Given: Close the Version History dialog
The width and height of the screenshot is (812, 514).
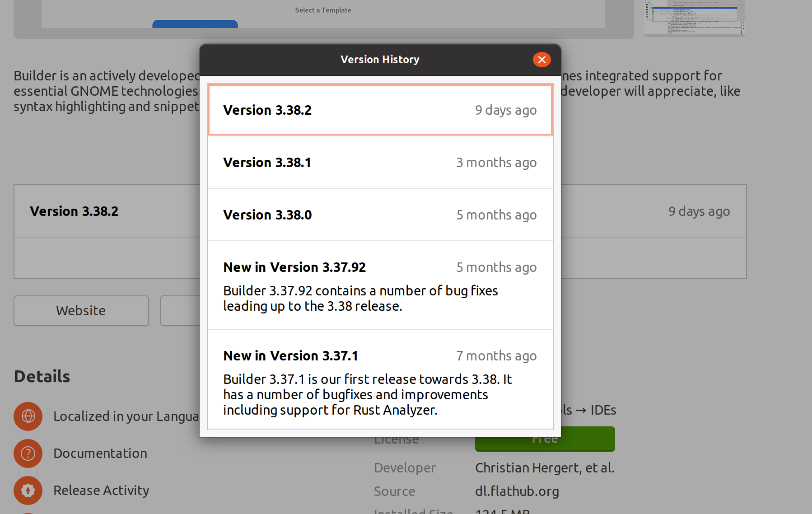Looking at the screenshot, I should click(541, 59).
